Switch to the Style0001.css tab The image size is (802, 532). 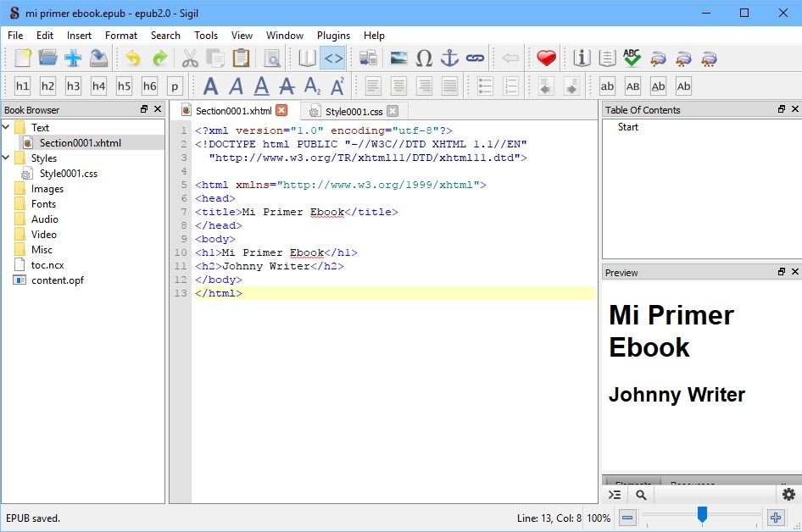pyautogui.click(x=354, y=111)
